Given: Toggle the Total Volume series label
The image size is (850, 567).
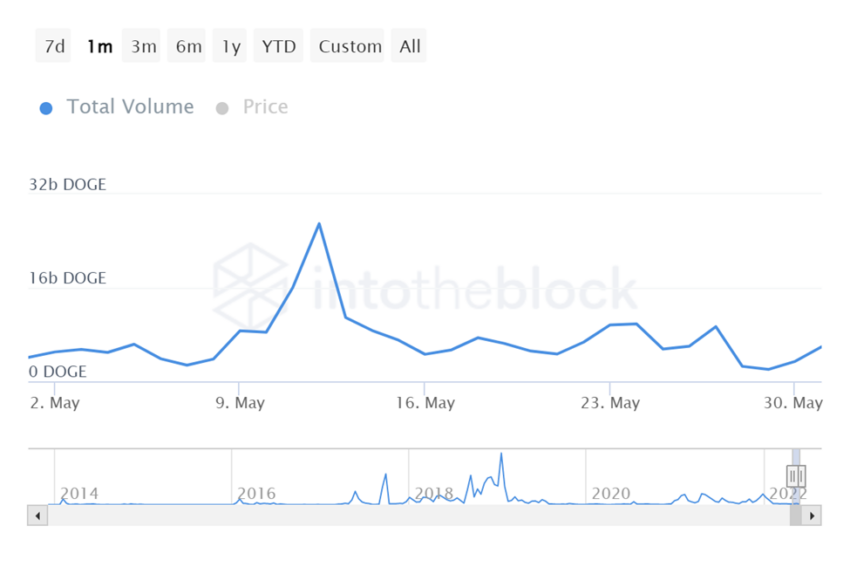Looking at the screenshot, I should coord(130,107).
